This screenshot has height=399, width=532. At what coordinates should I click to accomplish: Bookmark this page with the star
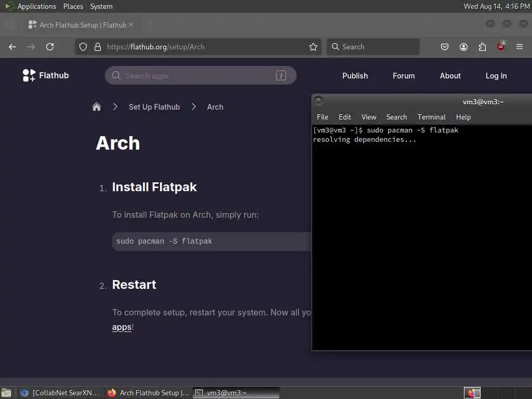coord(313,47)
